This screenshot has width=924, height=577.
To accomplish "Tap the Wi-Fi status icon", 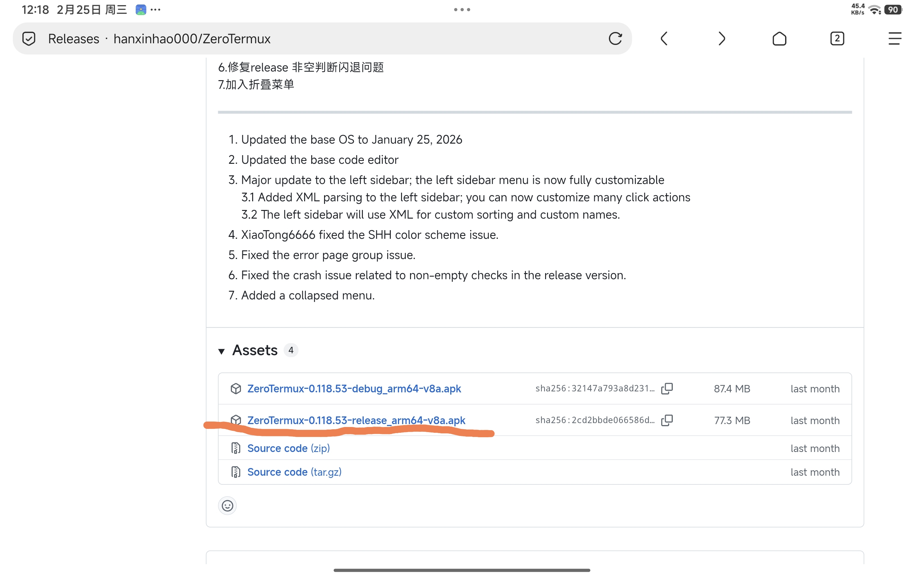I will tap(874, 10).
